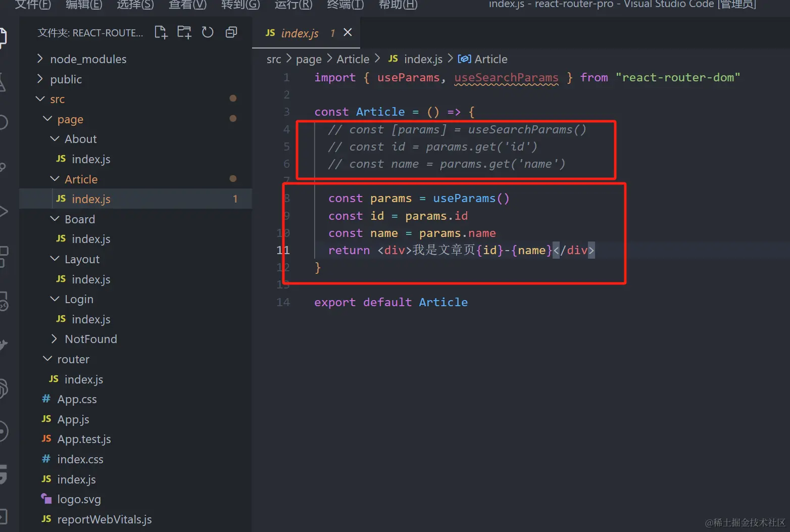The width and height of the screenshot is (790, 532).
Task: Click the New Folder icon in explorer header
Action: point(184,32)
